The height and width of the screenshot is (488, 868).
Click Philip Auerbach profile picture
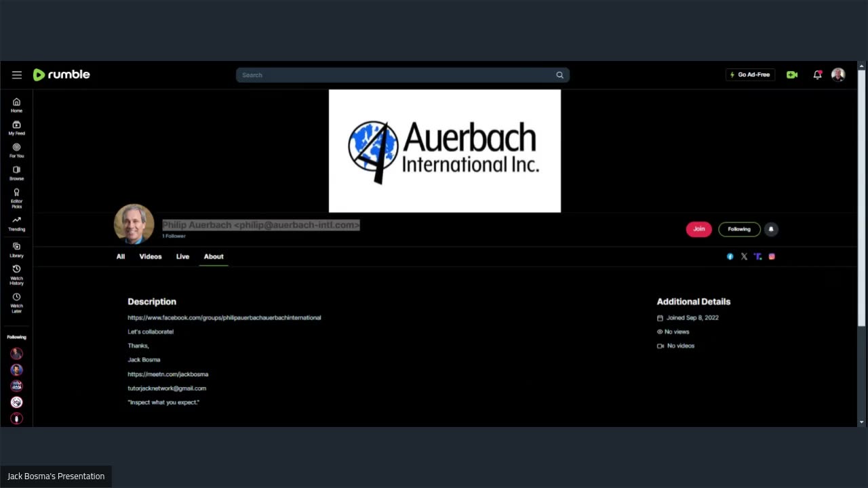pos(134,224)
